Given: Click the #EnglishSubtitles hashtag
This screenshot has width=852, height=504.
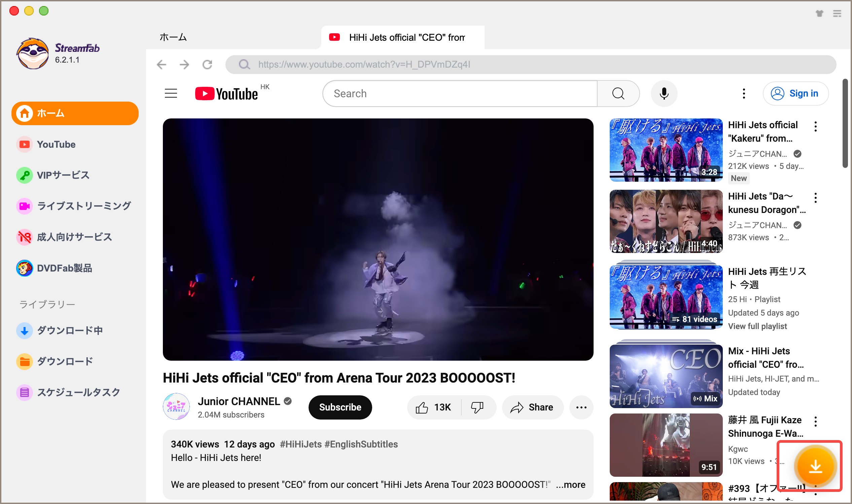Looking at the screenshot, I should (x=361, y=444).
